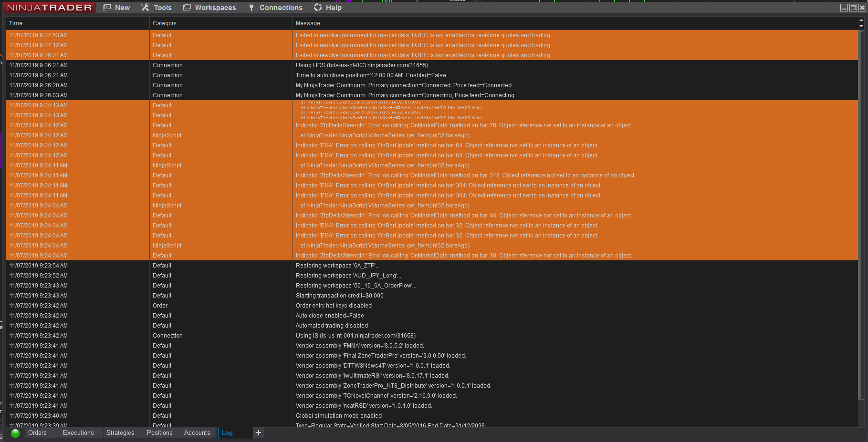Image resolution: width=868 pixels, height=442 pixels.
Task: Select the 9:27:12 AM DJTIC failure row
Action: click(432, 45)
